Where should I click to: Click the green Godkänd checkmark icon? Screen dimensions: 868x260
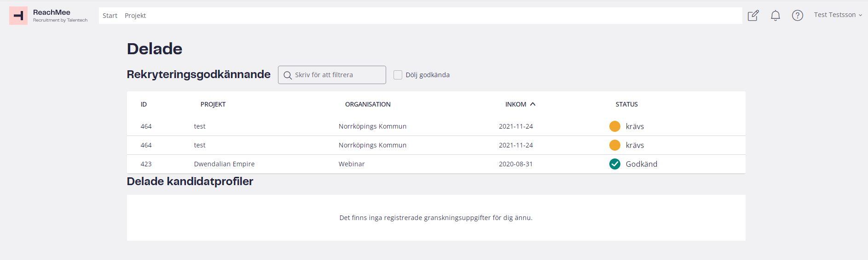click(x=615, y=164)
